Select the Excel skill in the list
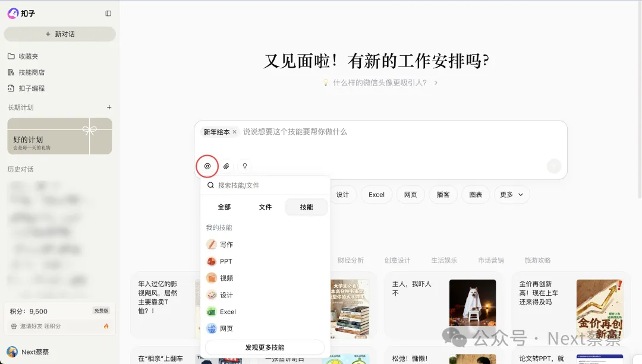 [x=228, y=312]
